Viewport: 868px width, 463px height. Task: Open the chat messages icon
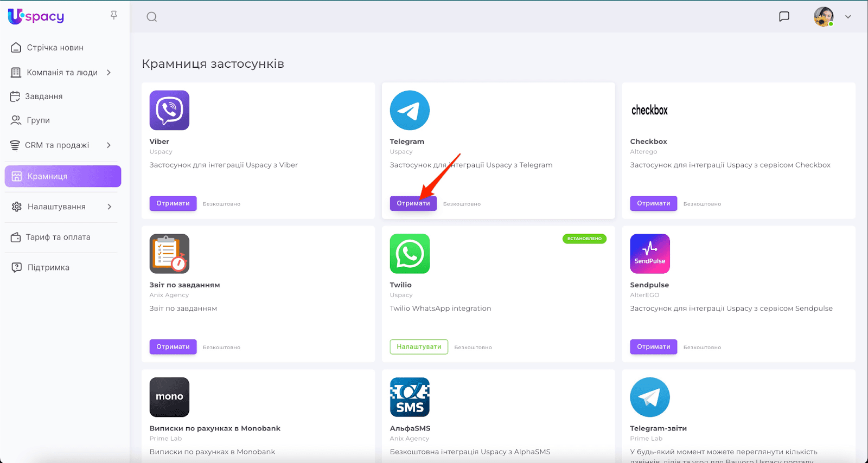(784, 16)
